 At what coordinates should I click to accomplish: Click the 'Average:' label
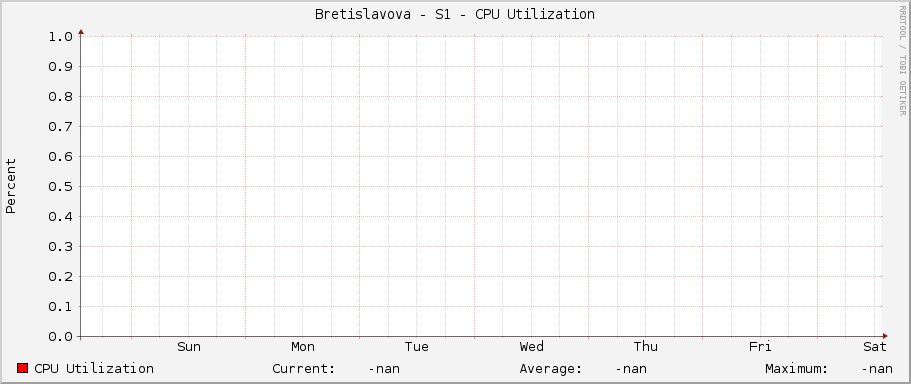pyautogui.click(x=551, y=369)
